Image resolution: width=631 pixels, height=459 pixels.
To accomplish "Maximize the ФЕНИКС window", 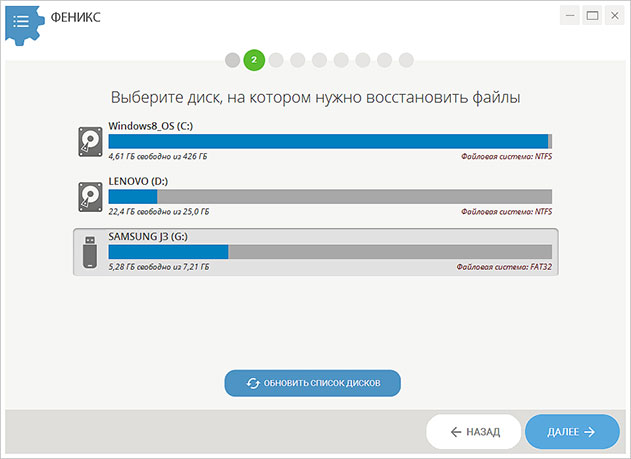I will 592,15.
